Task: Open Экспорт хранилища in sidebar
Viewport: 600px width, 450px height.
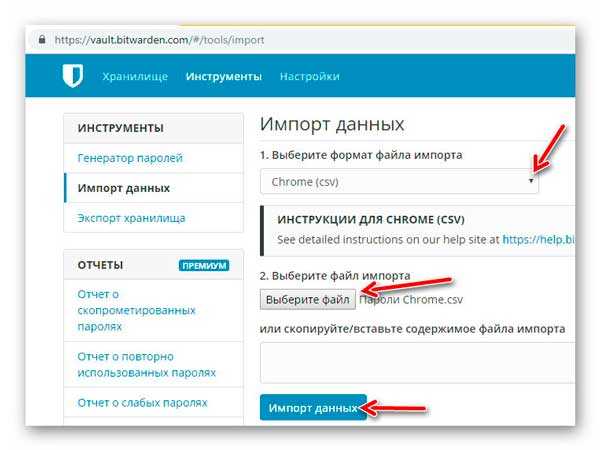Action: pyautogui.click(x=131, y=218)
